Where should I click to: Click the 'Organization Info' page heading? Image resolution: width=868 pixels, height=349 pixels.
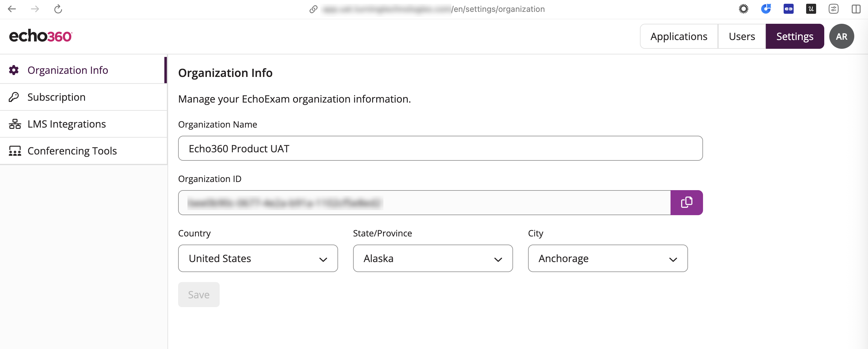tap(225, 73)
